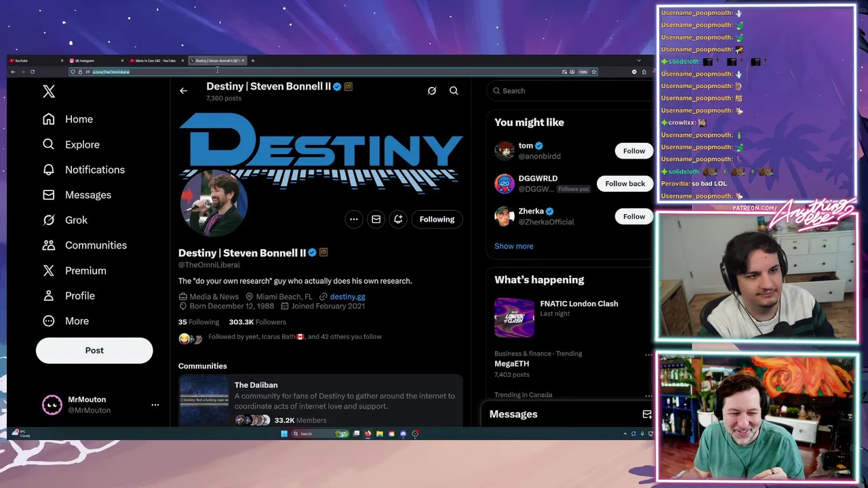
Task: Toggle post notifications bell for Destiny
Action: [398, 219]
